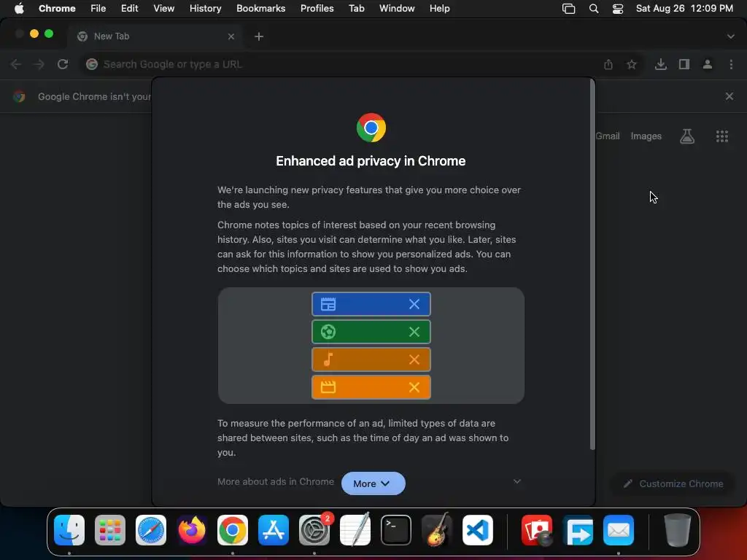Open the profile avatar icon

coord(708,64)
